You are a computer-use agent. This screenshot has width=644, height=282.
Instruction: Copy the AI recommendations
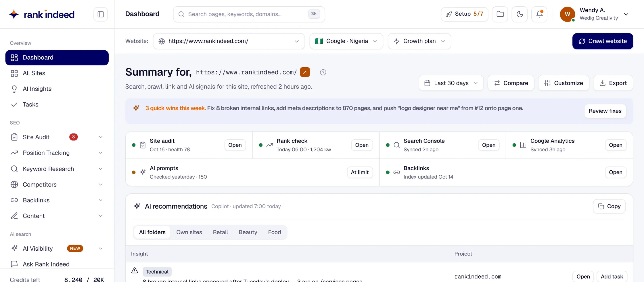(609, 206)
